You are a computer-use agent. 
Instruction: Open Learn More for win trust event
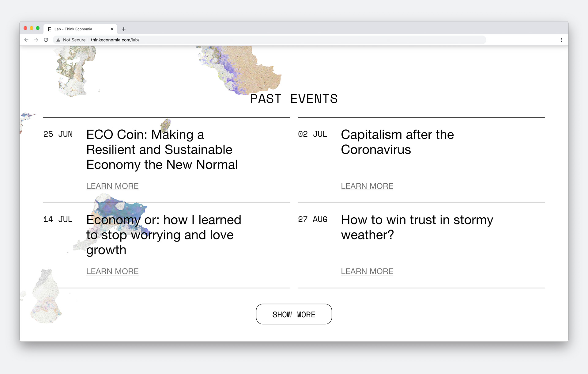coord(367,271)
